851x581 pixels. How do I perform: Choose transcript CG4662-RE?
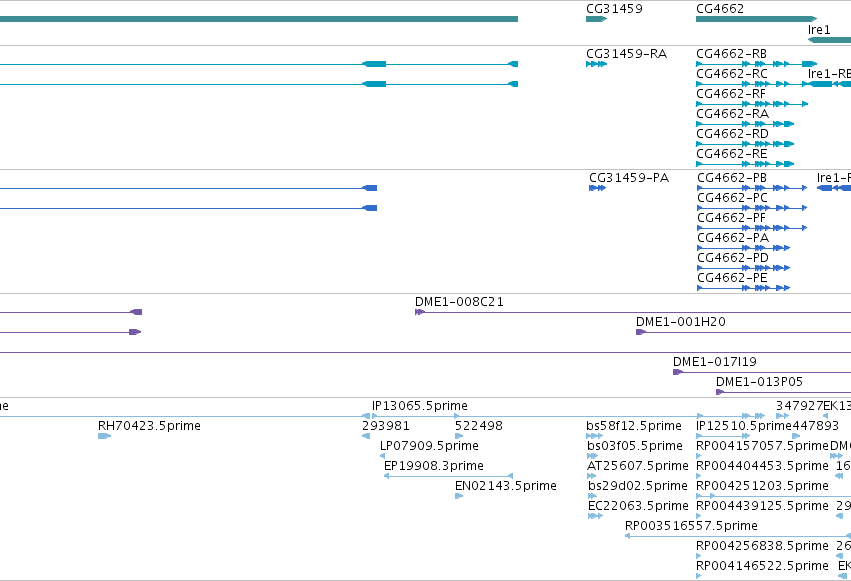732,154
